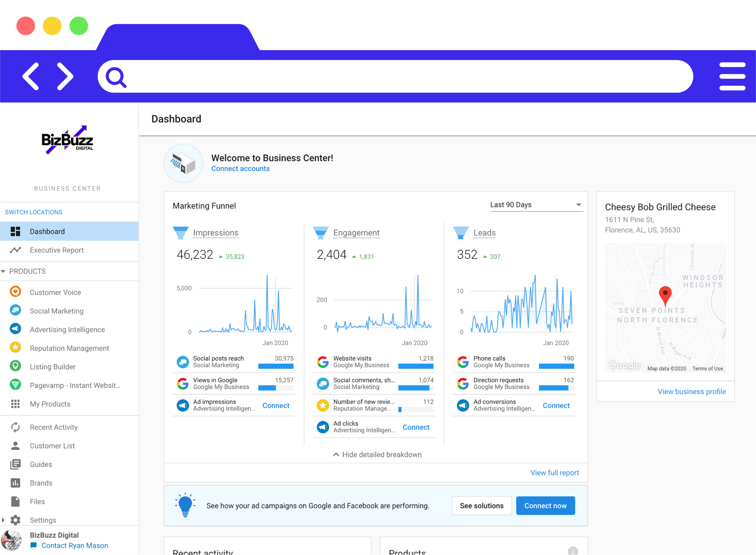Click the BizBuzz Digital logo

tap(67, 140)
